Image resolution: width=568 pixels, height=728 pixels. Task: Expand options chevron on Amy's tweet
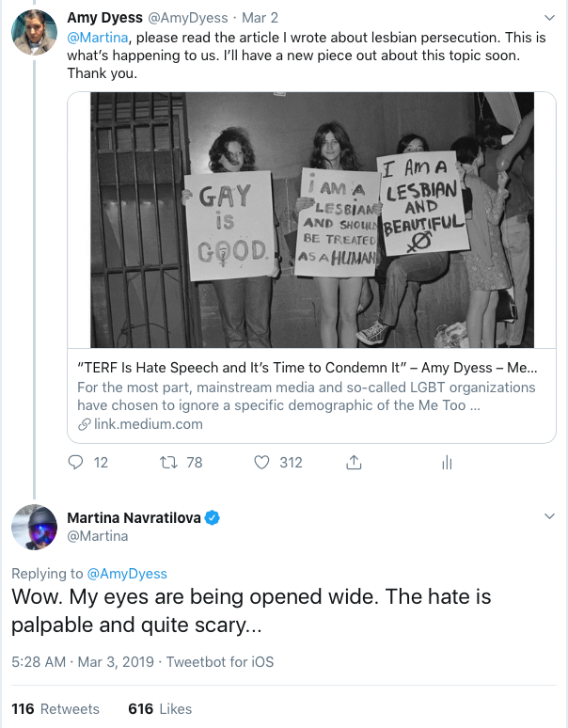point(550,18)
